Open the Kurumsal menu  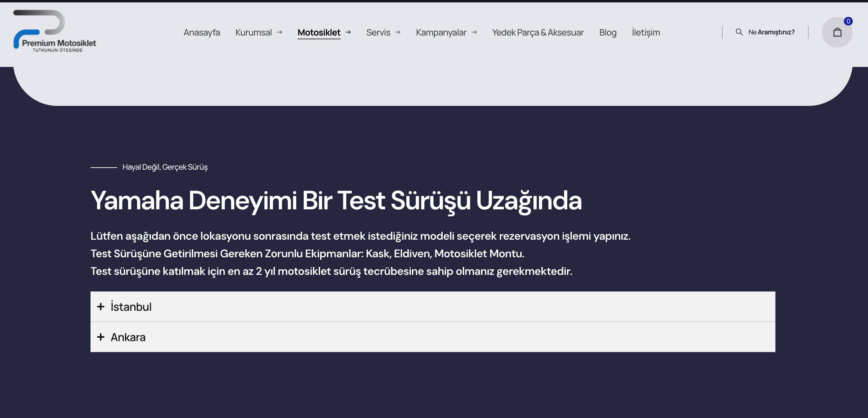[253, 32]
